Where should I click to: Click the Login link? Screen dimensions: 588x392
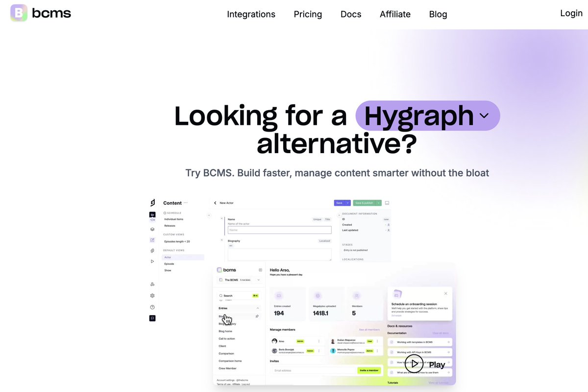tap(571, 13)
